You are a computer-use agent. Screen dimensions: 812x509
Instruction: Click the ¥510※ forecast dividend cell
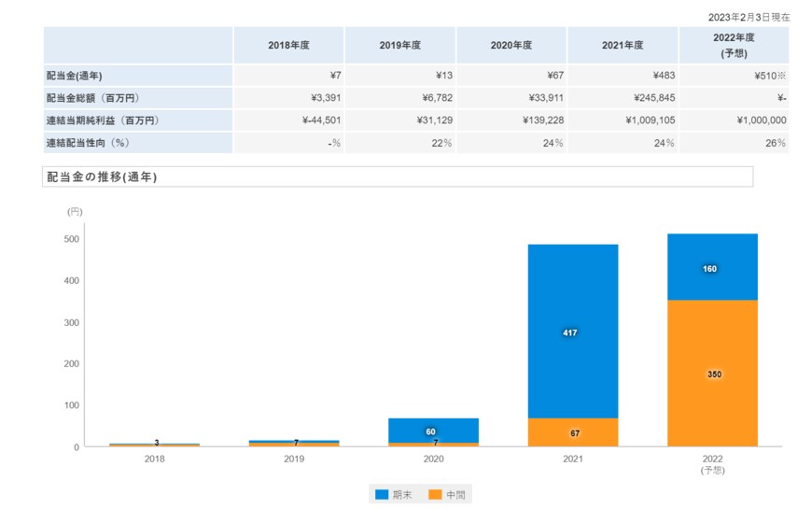[734, 76]
